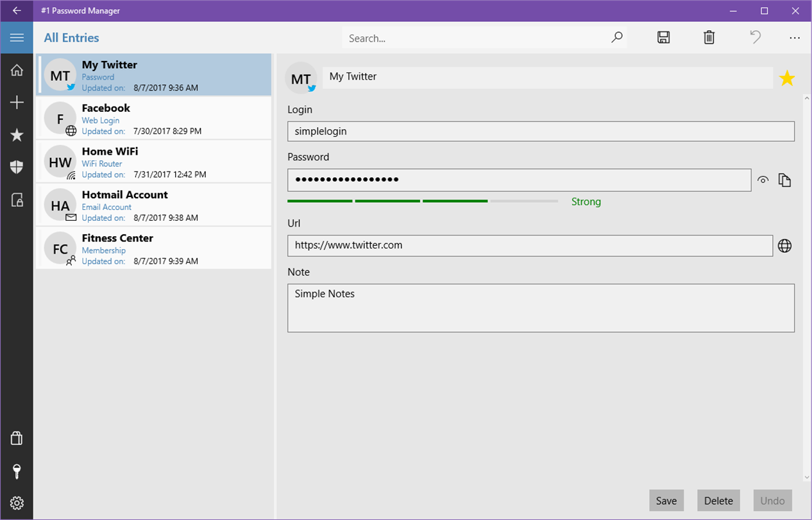Click the Save button
812x520 pixels.
pyautogui.click(x=666, y=501)
